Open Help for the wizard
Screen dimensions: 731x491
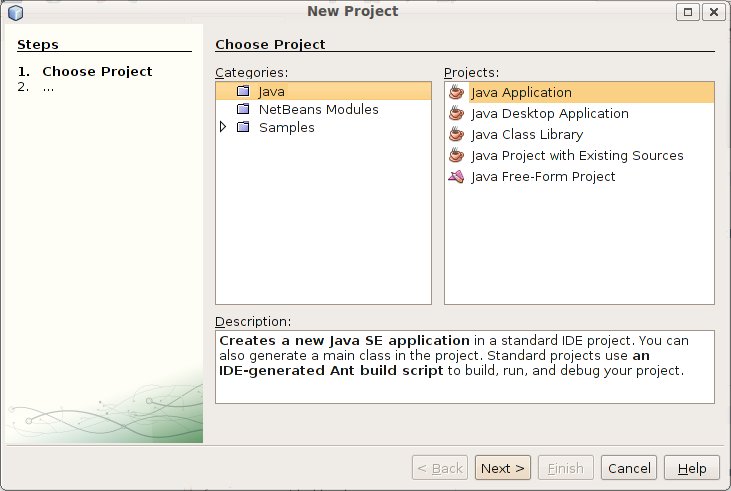pyautogui.click(x=691, y=468)
